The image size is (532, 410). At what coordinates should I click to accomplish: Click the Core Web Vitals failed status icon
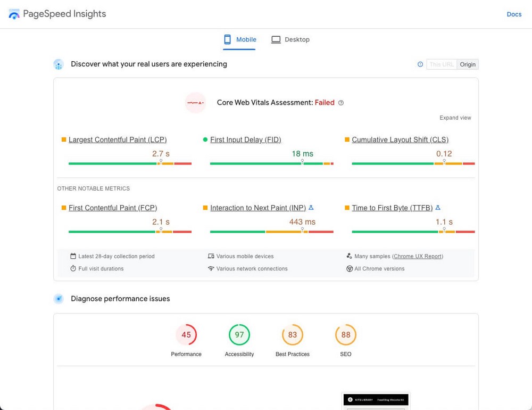point(195,103)
